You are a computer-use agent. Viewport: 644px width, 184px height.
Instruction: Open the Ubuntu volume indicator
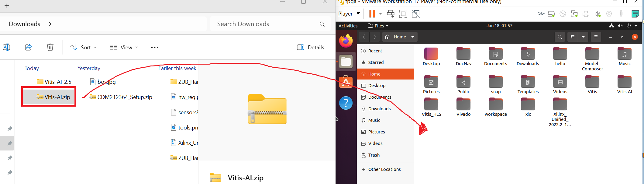point(620,26)
